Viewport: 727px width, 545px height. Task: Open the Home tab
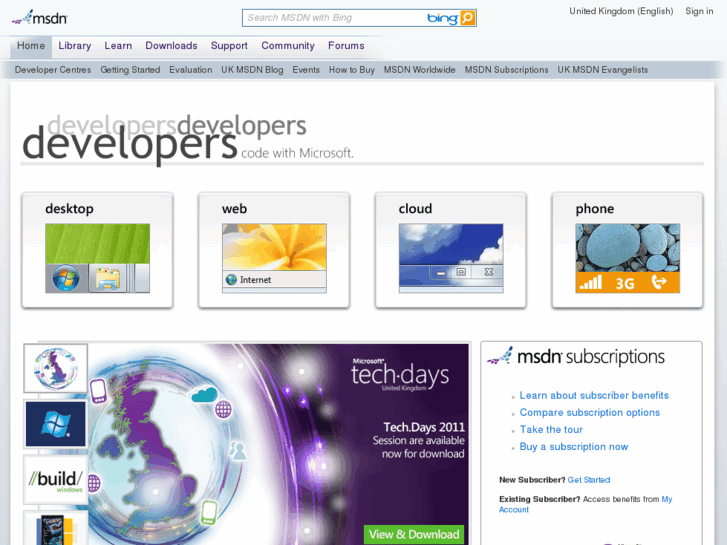(31, 45)
